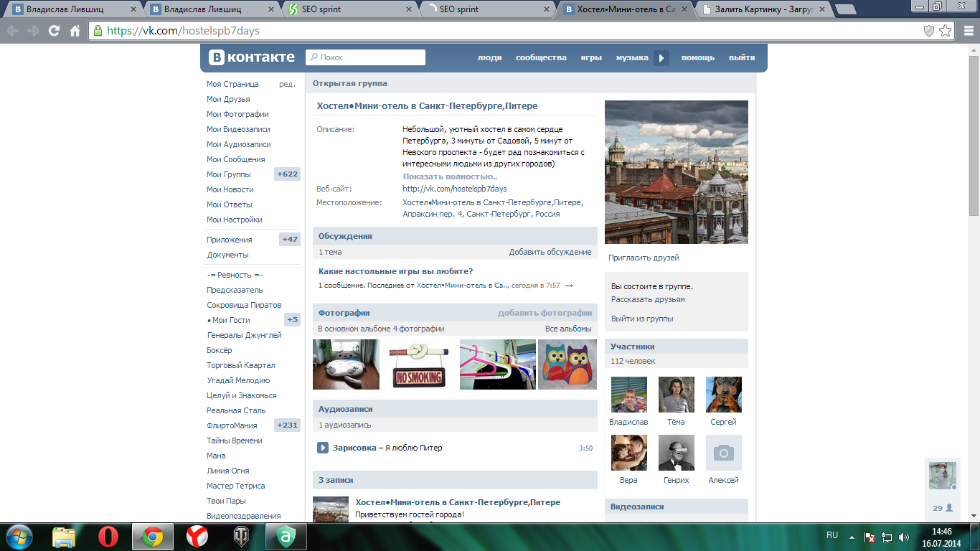This screenshot has height=551, width=980.
Task: Click the chat avatar at right edge
Action: pos(943,475)
